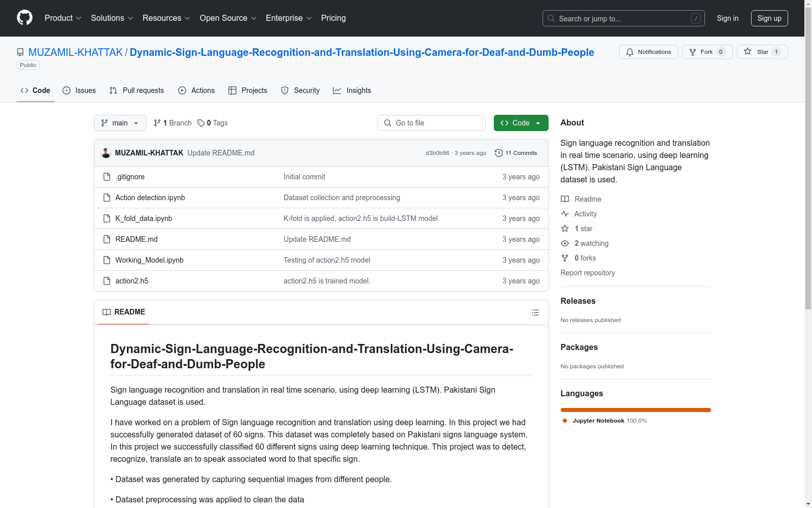Viewport: 812px width, 508px height.
Task: Open the Report repository link
Action: (588, 273)
